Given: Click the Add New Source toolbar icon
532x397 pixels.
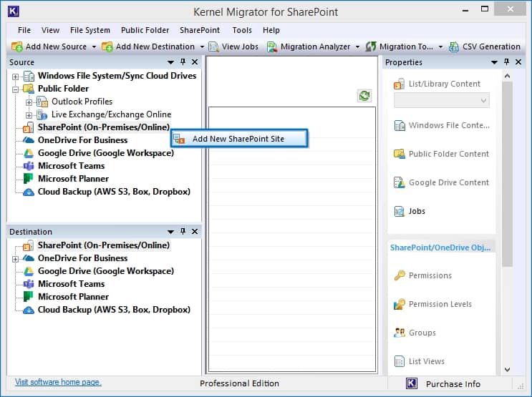Looking at the screenshot, I should click(x=17, y=46).
